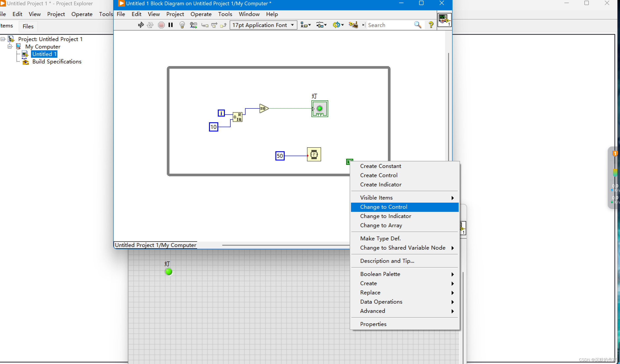Open the Align Objects dropdown
The image size is (620, 364).
pos(305,25)
